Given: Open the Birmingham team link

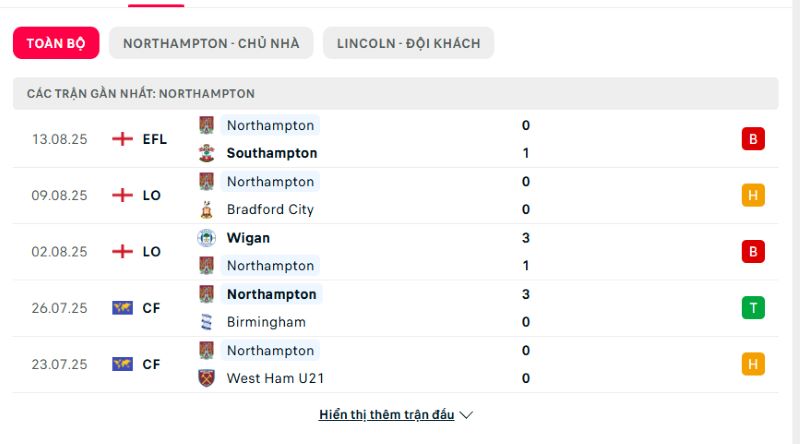Looking at the screenshot, I should pyautogui.click(x=266, y=322).
